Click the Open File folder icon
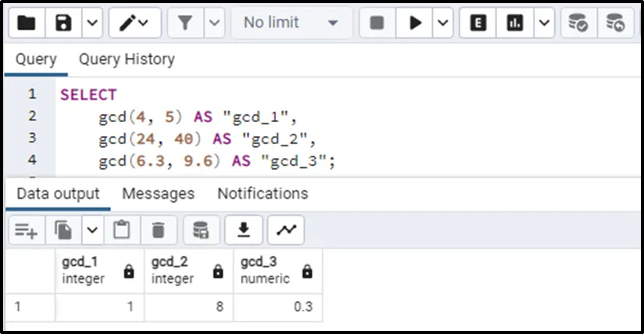Image resolution: width=644 pixels, height=334 pixels. point(26,23)
